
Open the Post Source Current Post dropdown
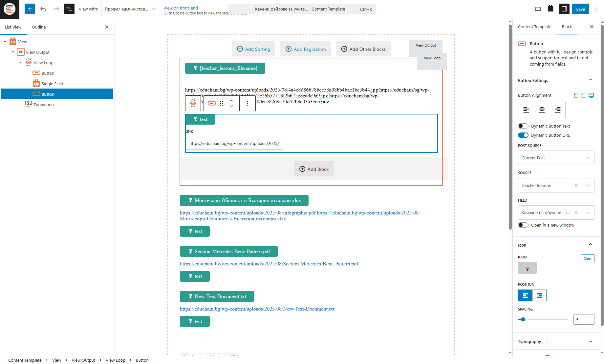pos(556,158)
